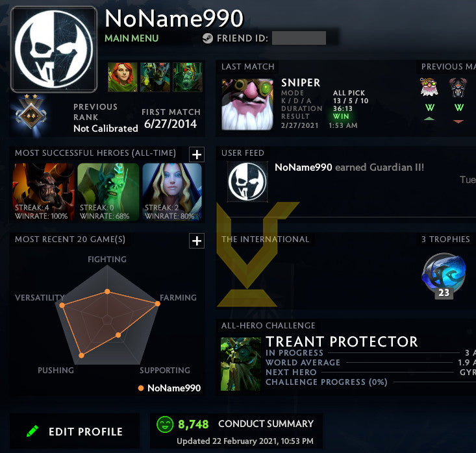Click the Friend ID field
476x453 pixels.
click(299, 38)
